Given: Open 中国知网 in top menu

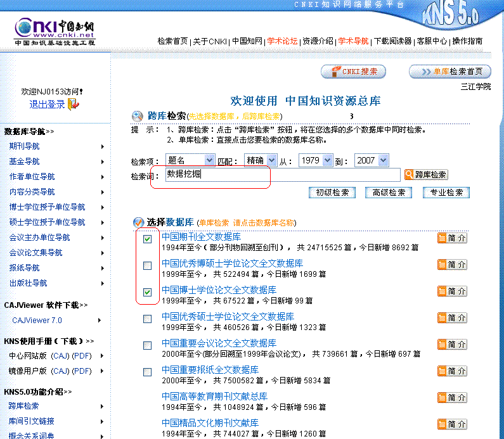Looking at the screenshot, I should pos(247,41).
